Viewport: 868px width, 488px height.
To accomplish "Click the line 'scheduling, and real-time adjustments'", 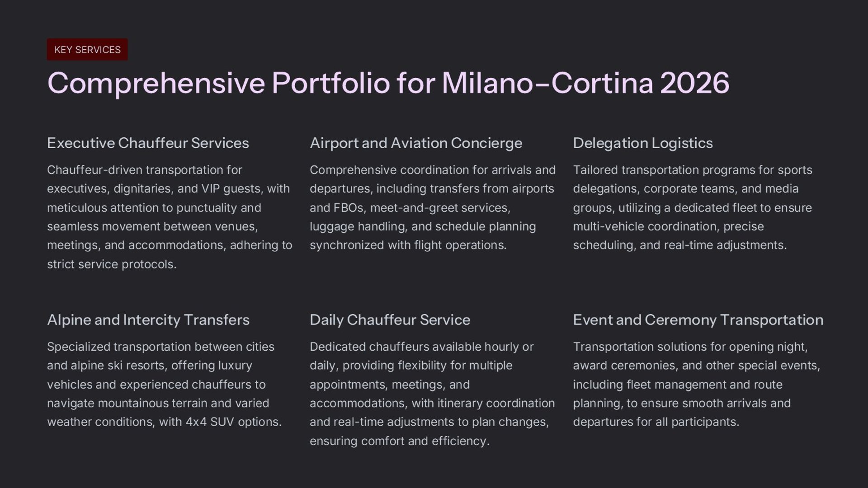I will [x=679, y=245].
